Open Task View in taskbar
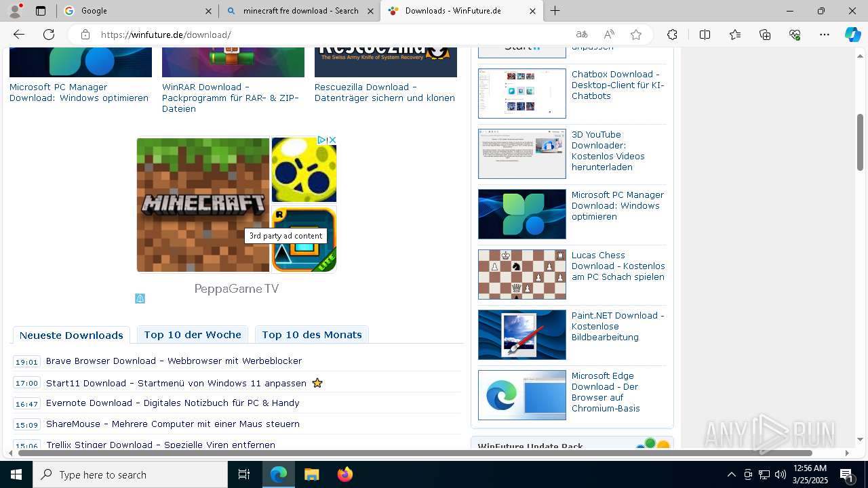868x488 pixels. point(244,474)
